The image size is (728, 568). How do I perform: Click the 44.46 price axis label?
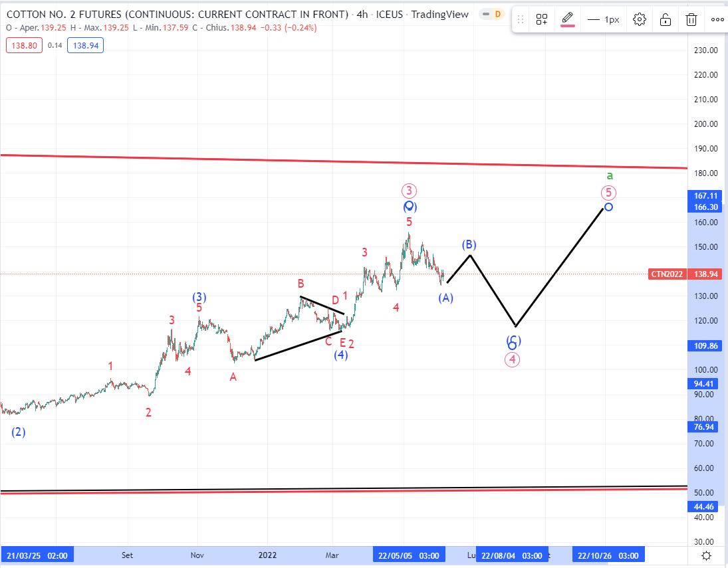pyautogui.click(x=703, y=507)
